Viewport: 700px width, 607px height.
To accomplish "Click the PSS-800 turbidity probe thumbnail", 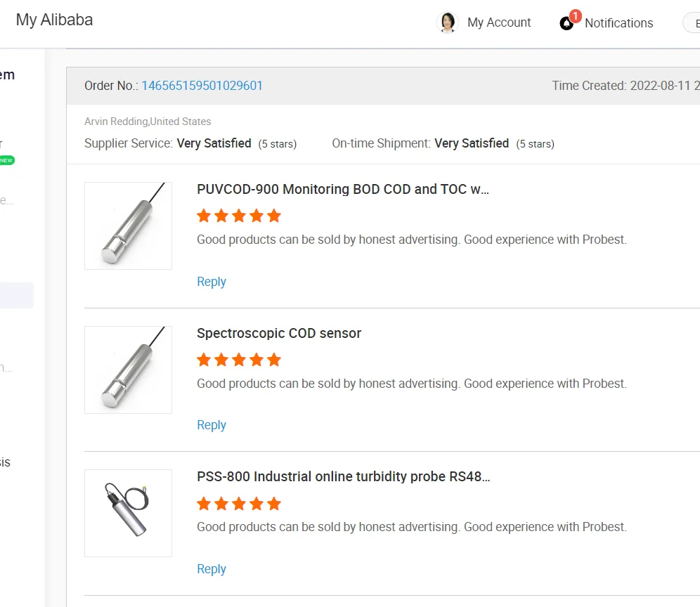I will 128,513.
